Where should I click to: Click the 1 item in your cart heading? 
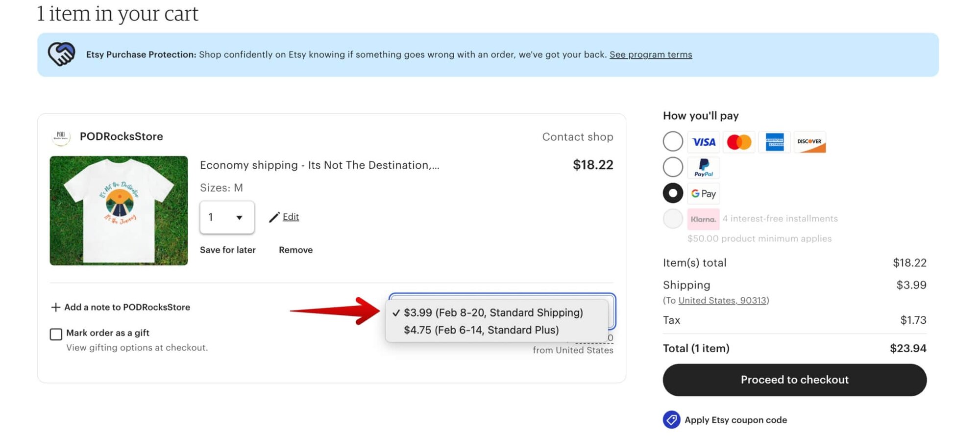tap(118, 13)
